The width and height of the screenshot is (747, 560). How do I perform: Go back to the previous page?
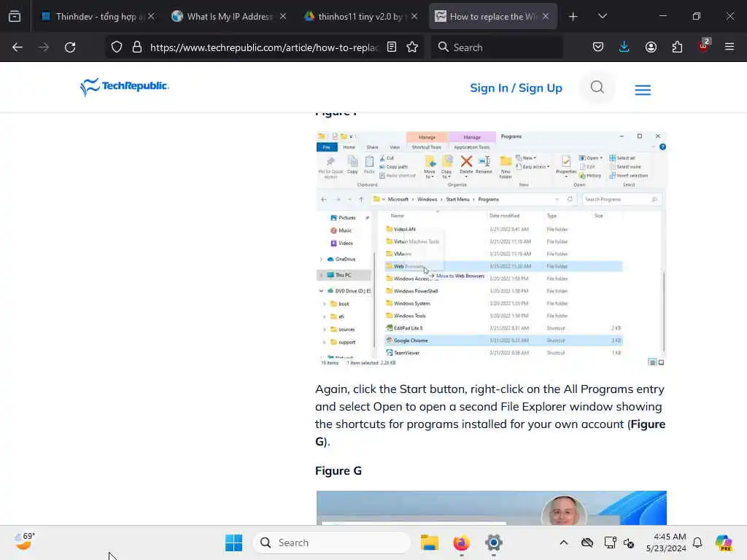(18, 47)
